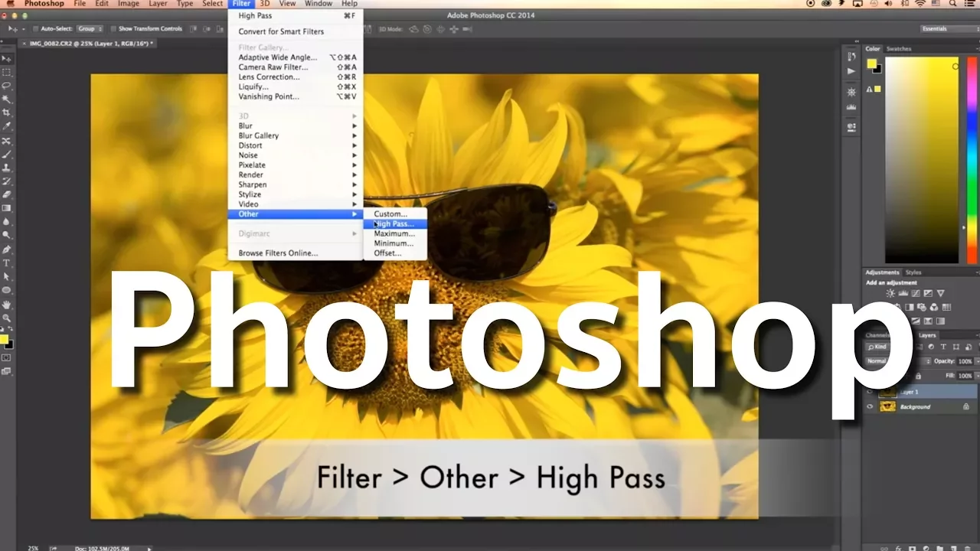This screenshot has height=551, width=980.
Task: Switch to the Styles tab
Action: 913,272
